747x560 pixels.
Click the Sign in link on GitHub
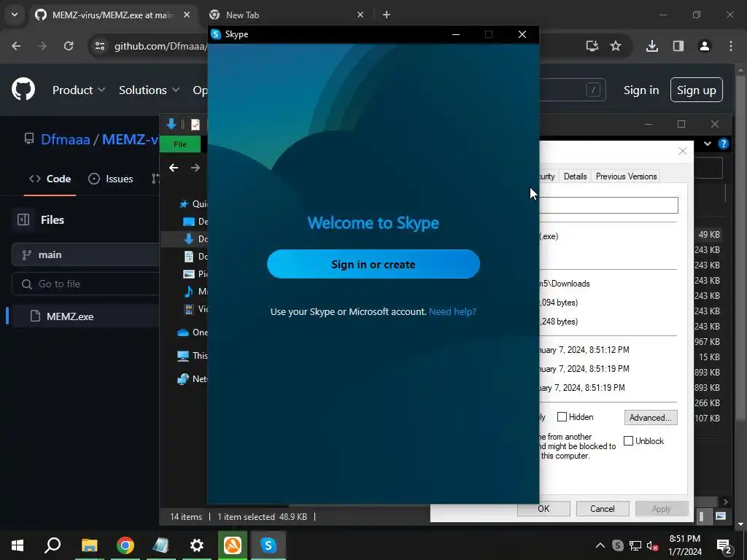641,90
